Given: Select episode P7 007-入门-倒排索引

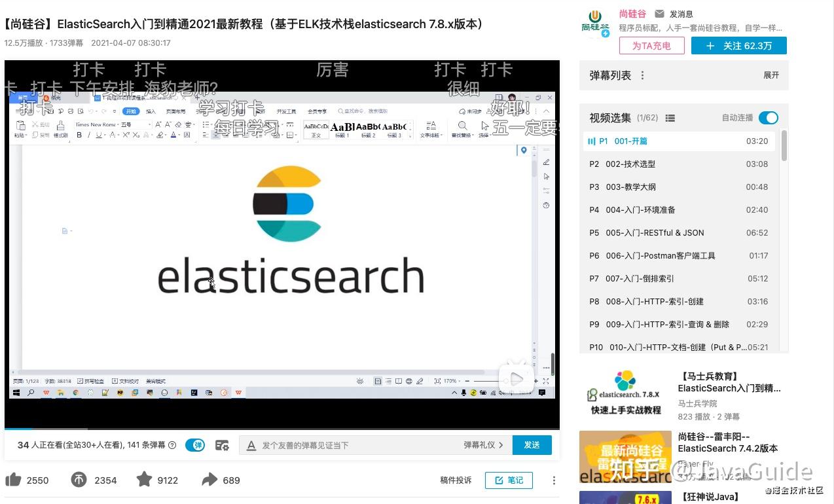Looking at the screenshot, I should coord(679,279).
